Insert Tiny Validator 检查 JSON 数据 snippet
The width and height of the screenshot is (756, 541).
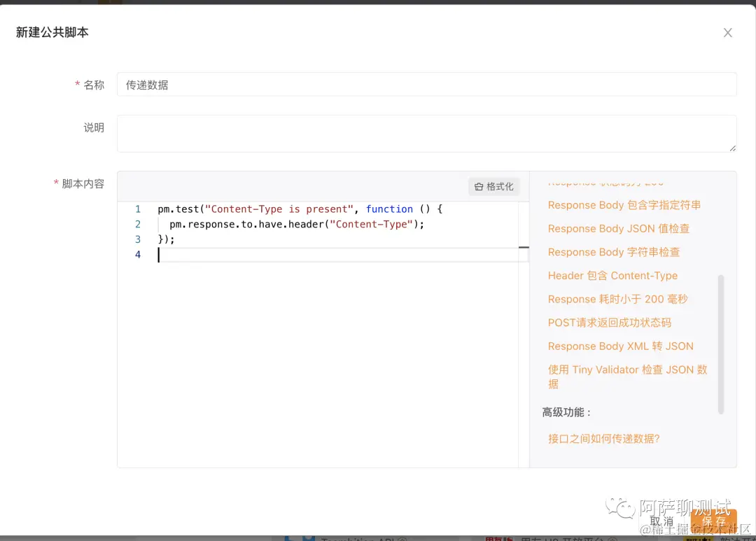click(x=627, y=377)
